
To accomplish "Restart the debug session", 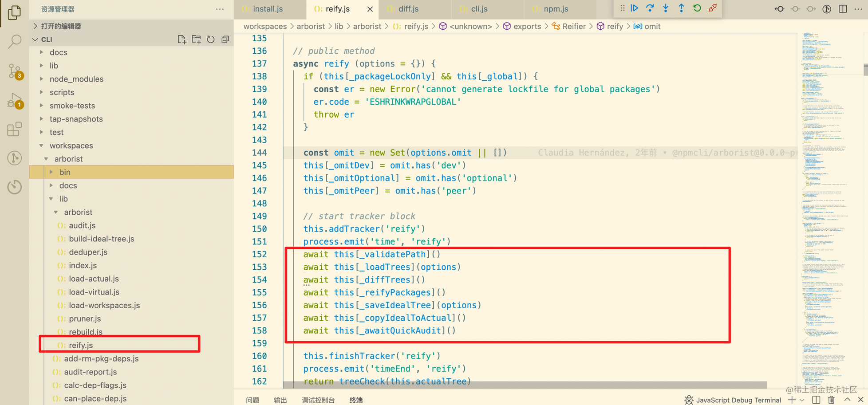I will 697,8.
